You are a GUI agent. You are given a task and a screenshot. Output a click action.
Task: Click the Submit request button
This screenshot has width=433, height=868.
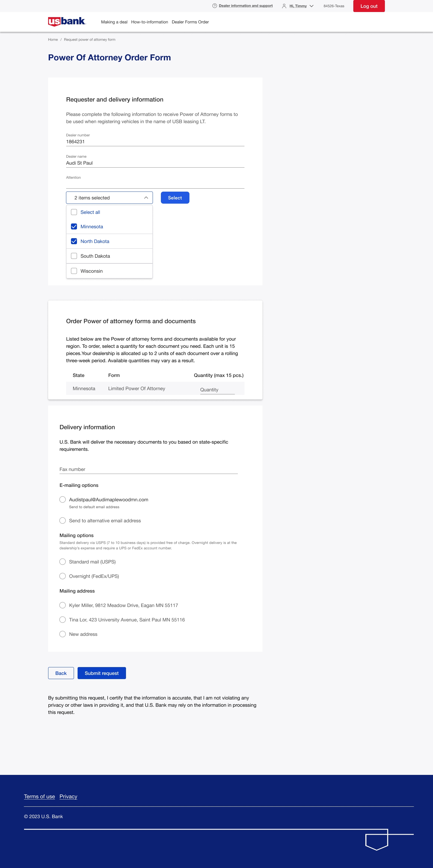102,673
